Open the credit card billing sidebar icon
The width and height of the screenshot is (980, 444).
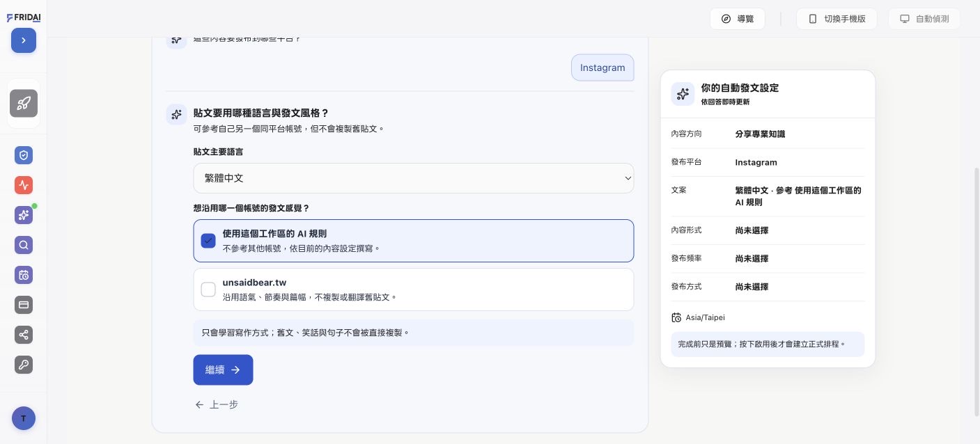[x=24, y=305]
